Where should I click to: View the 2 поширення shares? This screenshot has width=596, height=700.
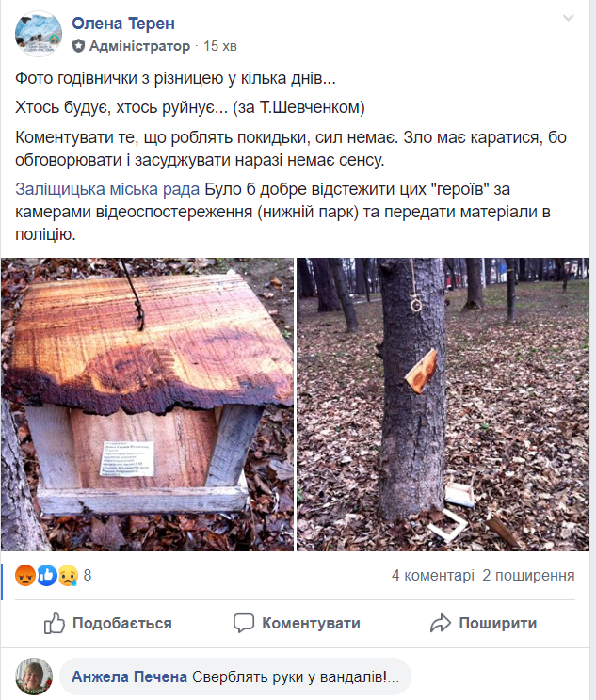pyautogui.click(x=528, y=576)
